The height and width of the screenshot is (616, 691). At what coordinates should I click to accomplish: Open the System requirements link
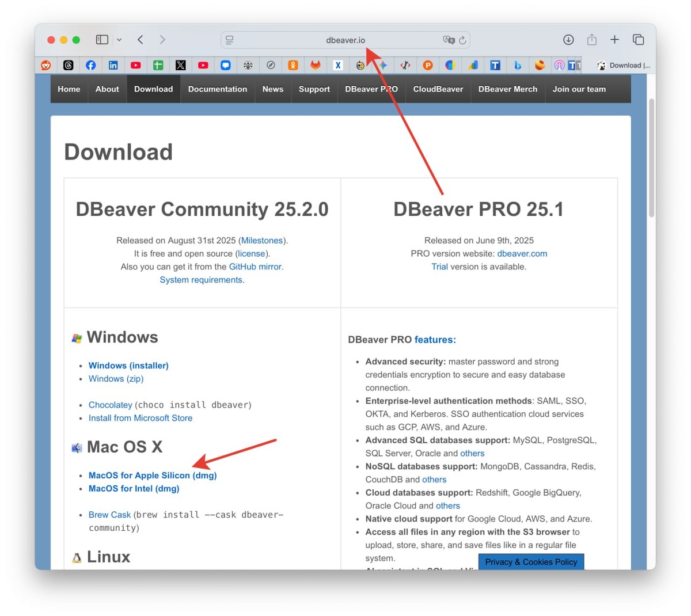coord(202,280)
